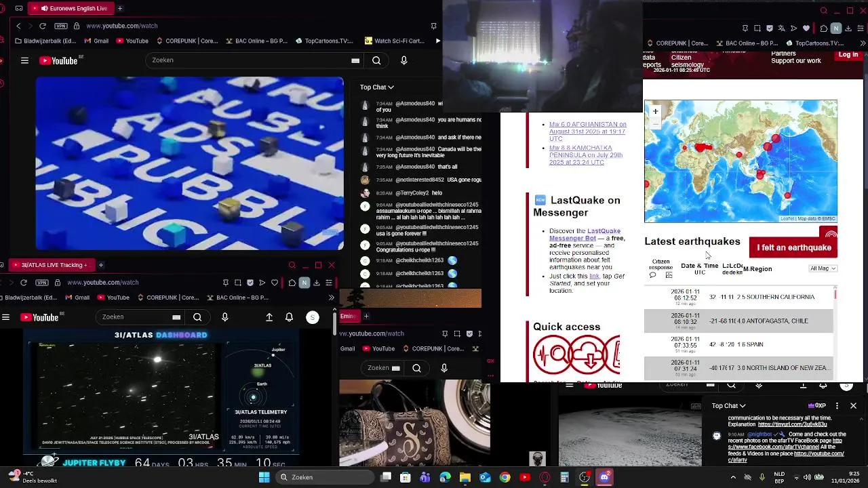Viewport: 868px width, 488px height.
Task: Select Southern California earthquake row
Action: coord(738,297)
